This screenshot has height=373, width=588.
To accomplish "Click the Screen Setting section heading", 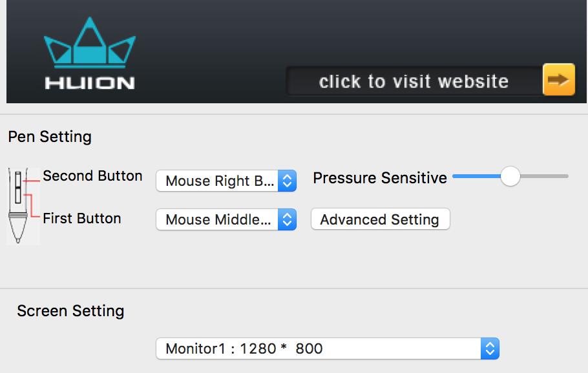I will pos(70,311).
